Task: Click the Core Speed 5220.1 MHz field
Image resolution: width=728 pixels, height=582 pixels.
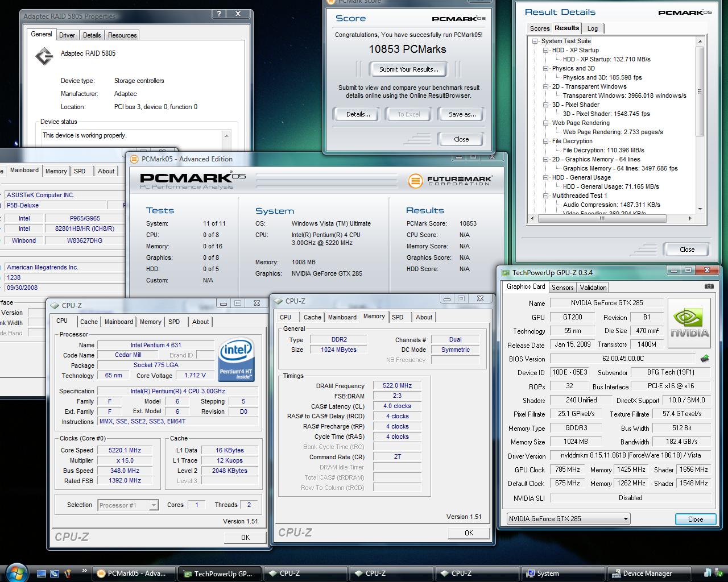Action: tap(125, 450)
